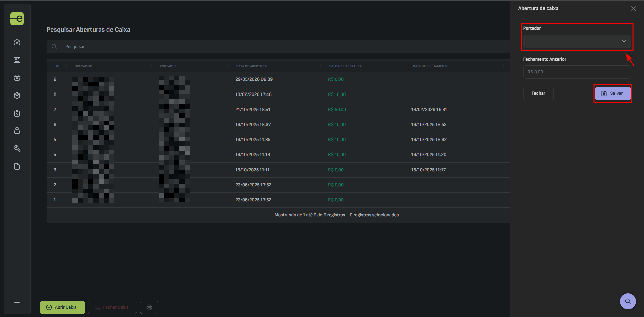Open the report document icon in sidebar
The image size is (644, 317).
[17, 166]
